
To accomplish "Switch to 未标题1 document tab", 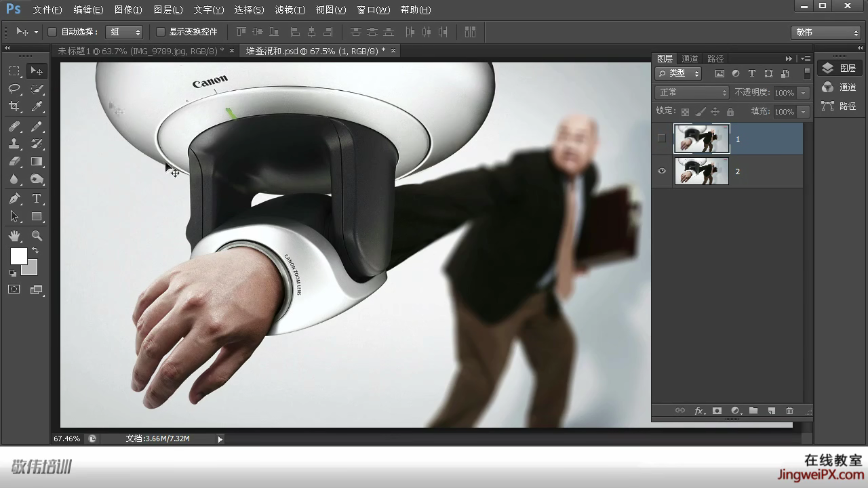I will [x=140, y=51].
